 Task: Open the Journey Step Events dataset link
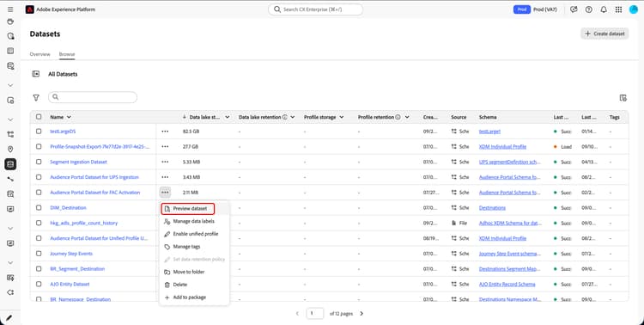click(71, 254)
